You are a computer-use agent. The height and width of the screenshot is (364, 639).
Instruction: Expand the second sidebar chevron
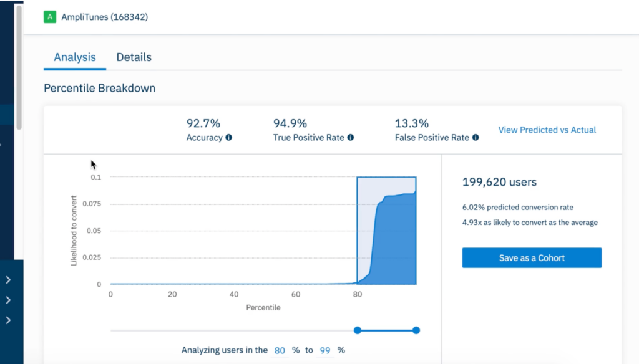click(x=8, y=300)
